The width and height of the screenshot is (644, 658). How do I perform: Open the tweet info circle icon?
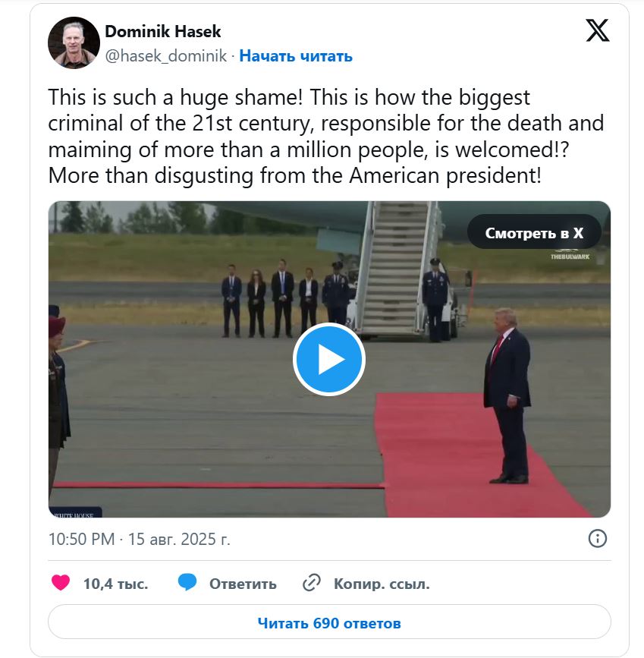coord(598,538)
